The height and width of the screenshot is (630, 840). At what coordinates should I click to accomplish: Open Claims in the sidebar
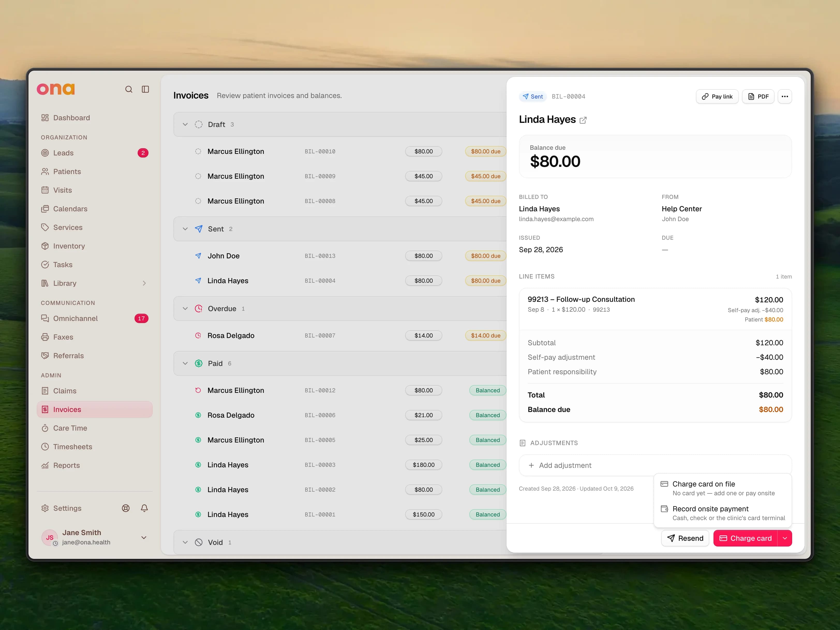(x=95, y=391)
